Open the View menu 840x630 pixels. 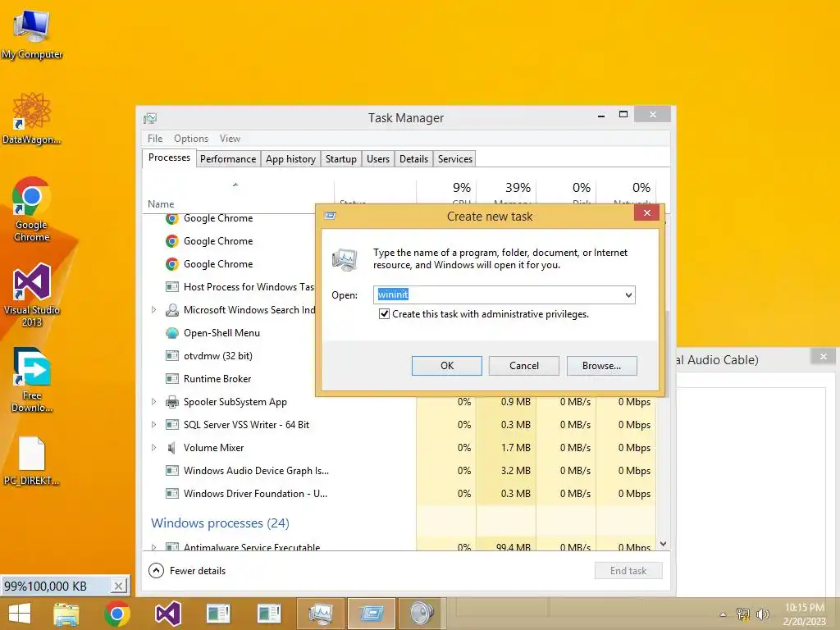[x=230, y=138]
